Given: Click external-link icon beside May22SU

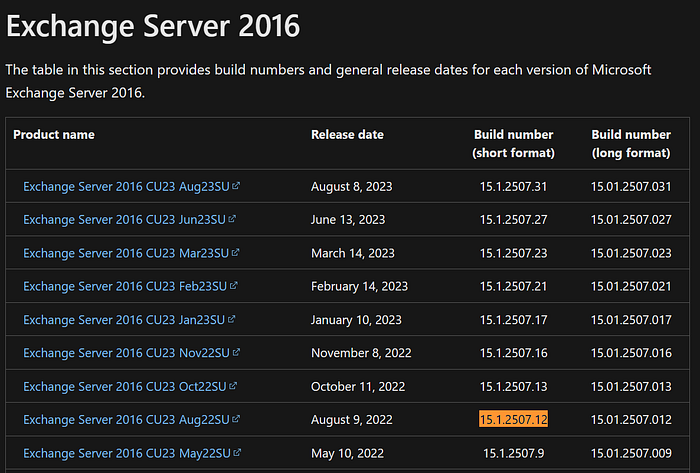Looking at the screenshot, I should (237, 452).
